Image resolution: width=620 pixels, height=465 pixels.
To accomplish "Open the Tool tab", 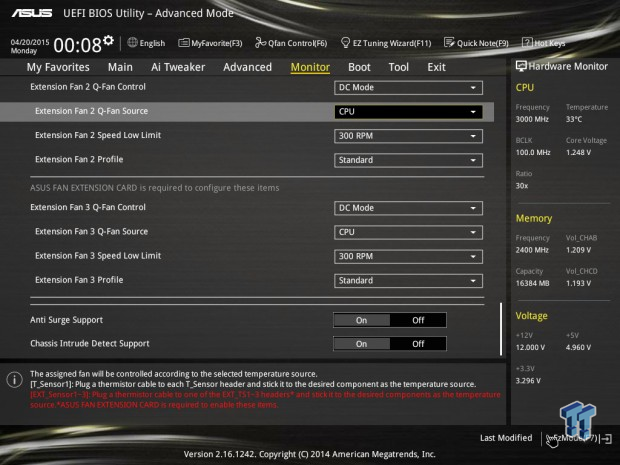I will pyautogui.click(x=399, y=67).
